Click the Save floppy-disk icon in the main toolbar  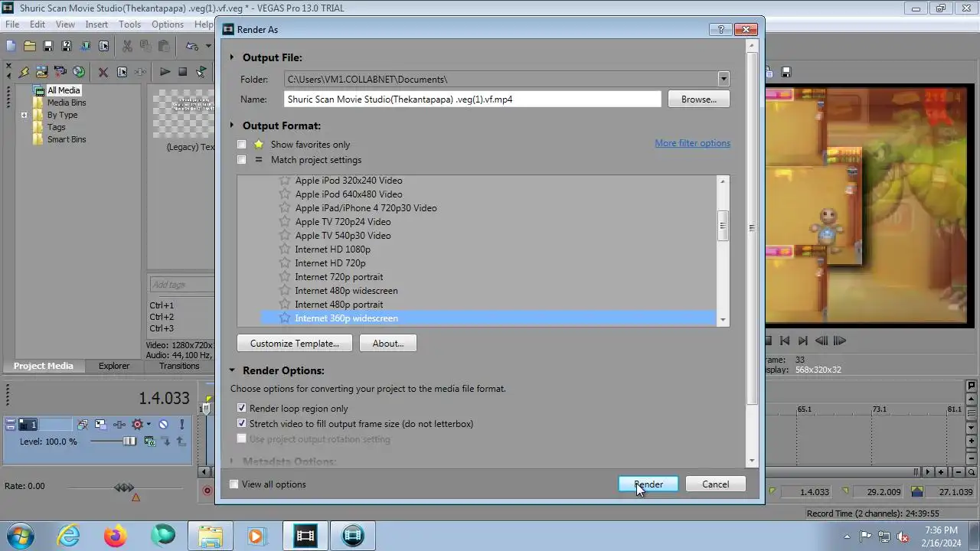pyautogui.click(x=47, y=47)
